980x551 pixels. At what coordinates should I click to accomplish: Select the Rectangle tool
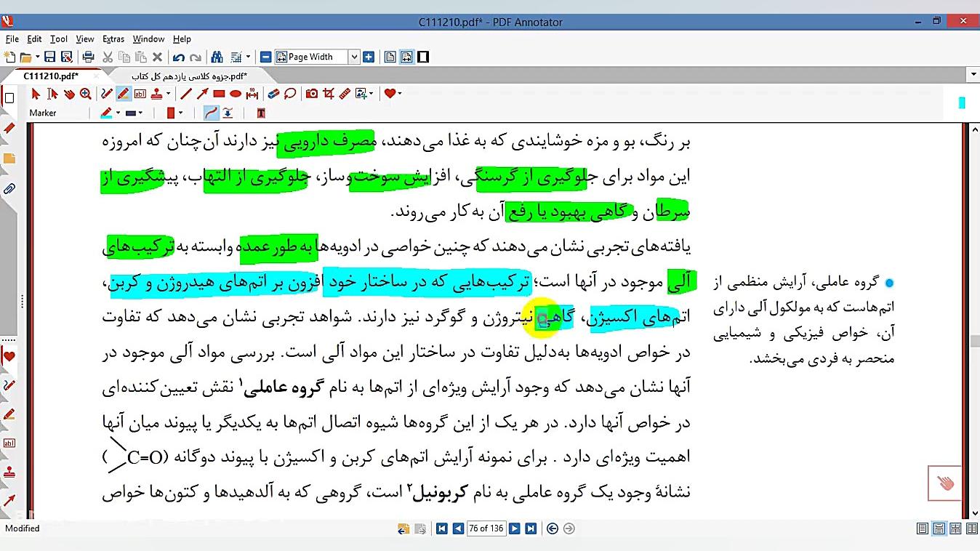(219, 94)
